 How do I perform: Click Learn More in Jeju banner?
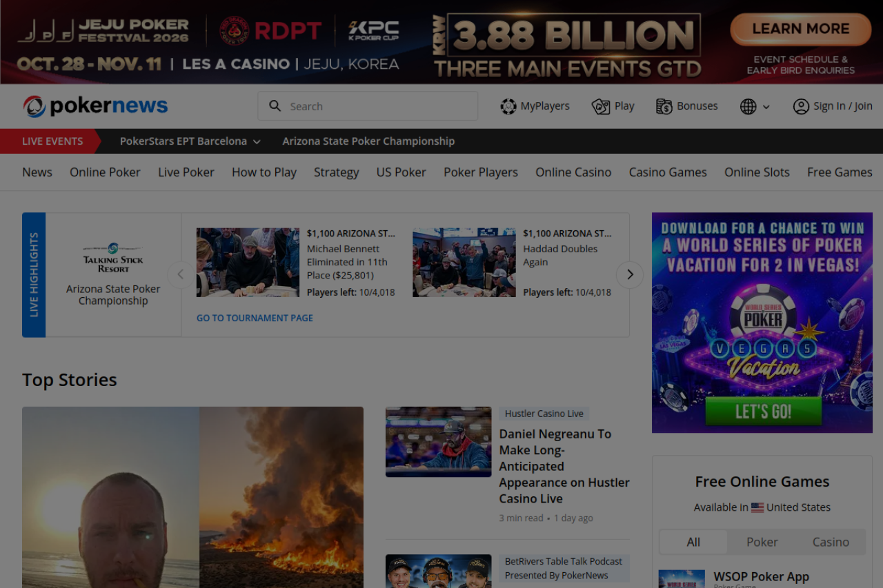tap(801, 29)
